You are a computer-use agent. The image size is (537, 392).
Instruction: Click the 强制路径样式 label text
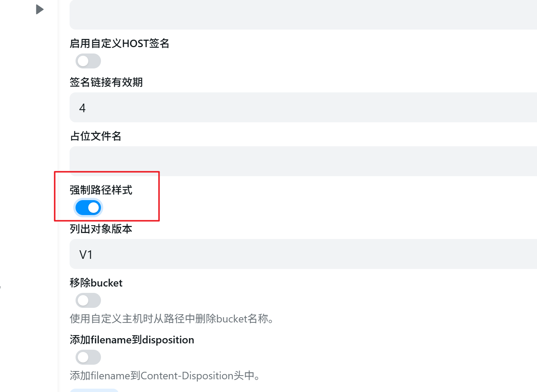click(x=101, y=190)
